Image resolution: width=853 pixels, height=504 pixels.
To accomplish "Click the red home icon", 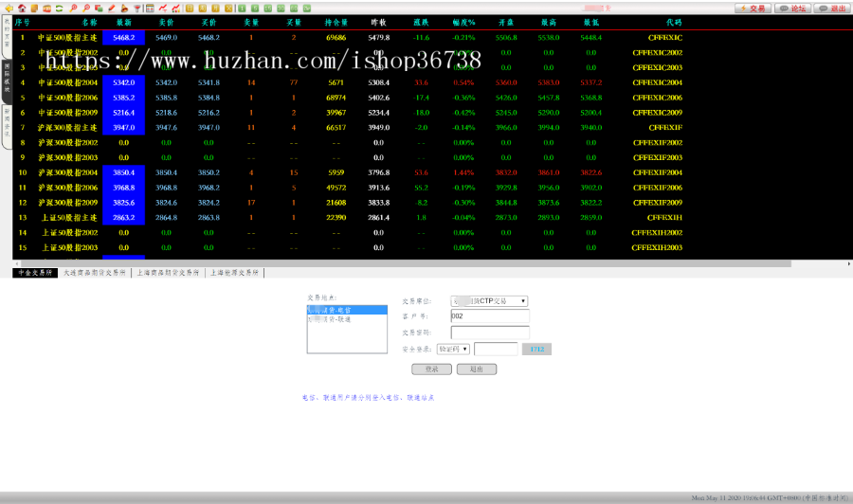I will [x=22, y=8].
